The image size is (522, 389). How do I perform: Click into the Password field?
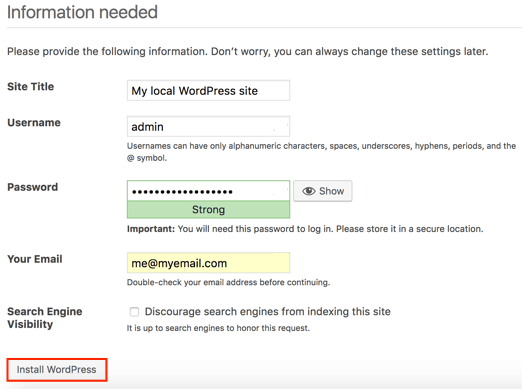click(208, 191)
